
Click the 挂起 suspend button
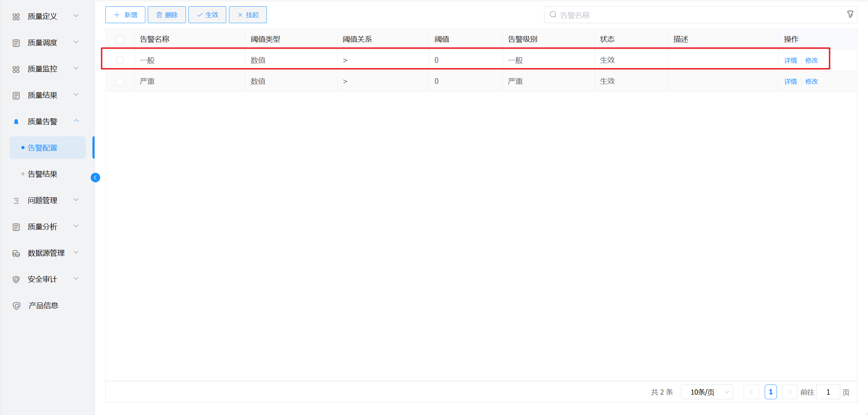(x=248, y=15)
